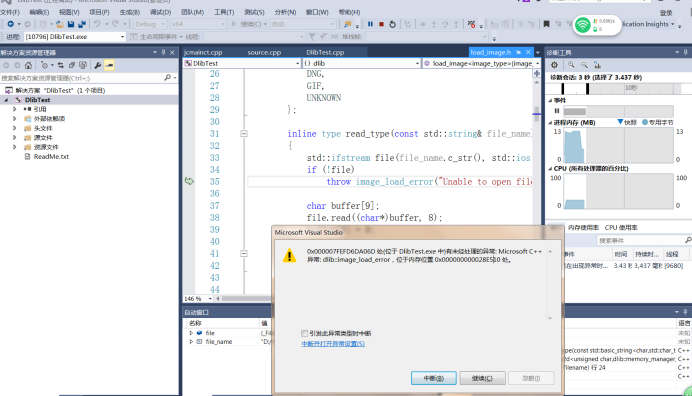
Task: Click the undo arrow icon
Action: [x=97, y=24]
